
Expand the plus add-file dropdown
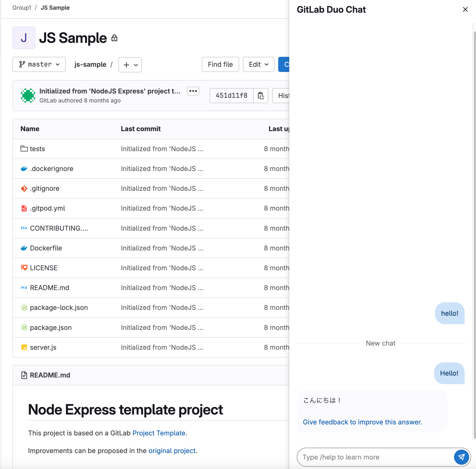click(130, 65)
